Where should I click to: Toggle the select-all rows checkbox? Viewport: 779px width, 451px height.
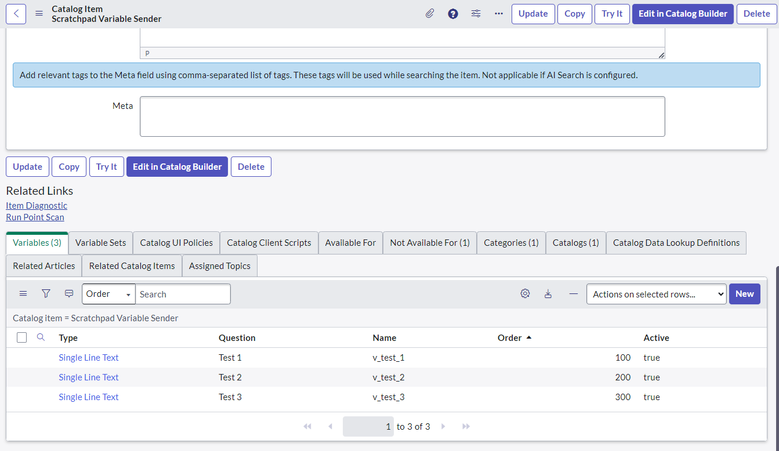point(22,337)
